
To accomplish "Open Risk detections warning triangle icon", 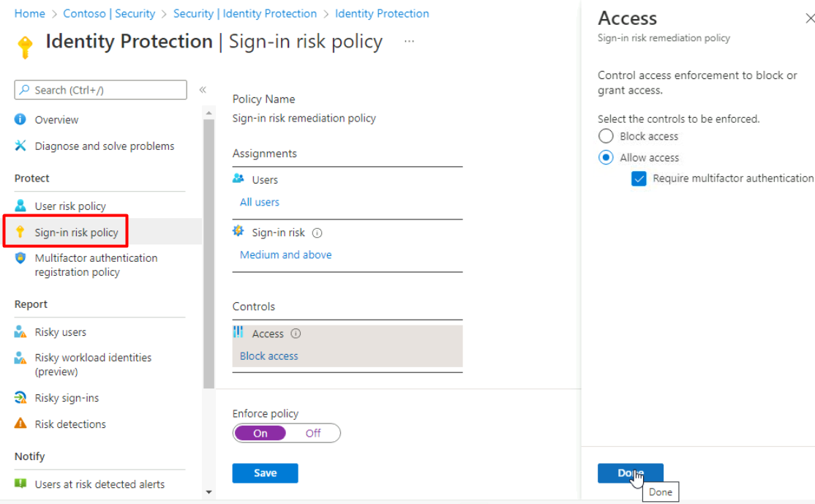I will (20, 424).
